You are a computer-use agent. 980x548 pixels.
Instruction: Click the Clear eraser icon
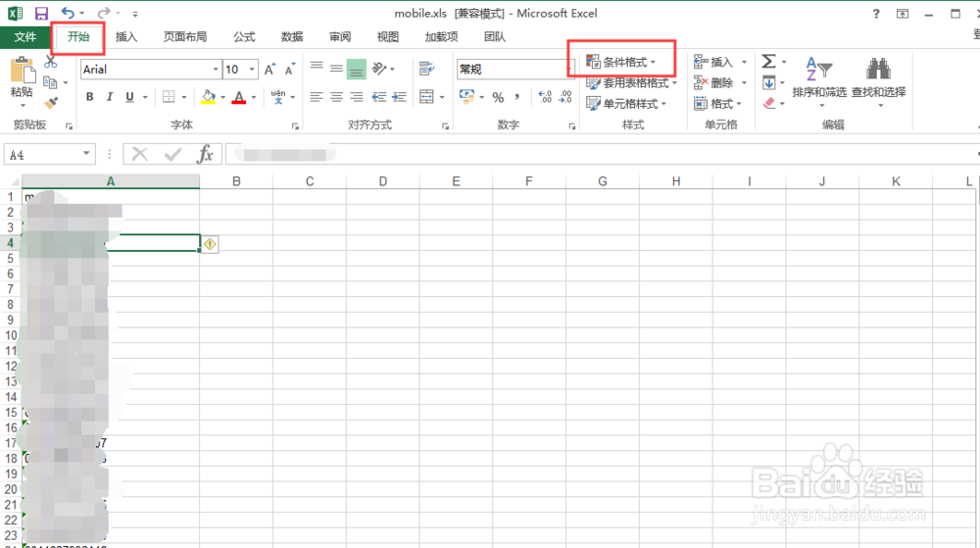point(768,103)
